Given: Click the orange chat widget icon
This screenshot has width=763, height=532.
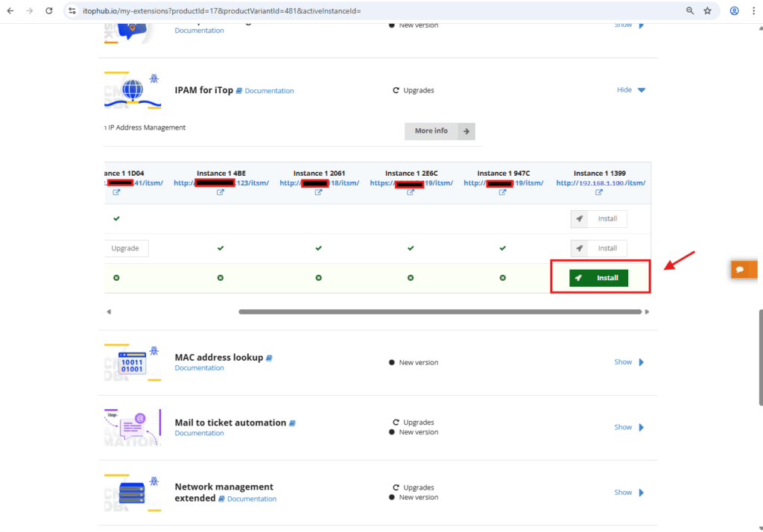Looking at the screenshot, I should [x=743, y=270].
